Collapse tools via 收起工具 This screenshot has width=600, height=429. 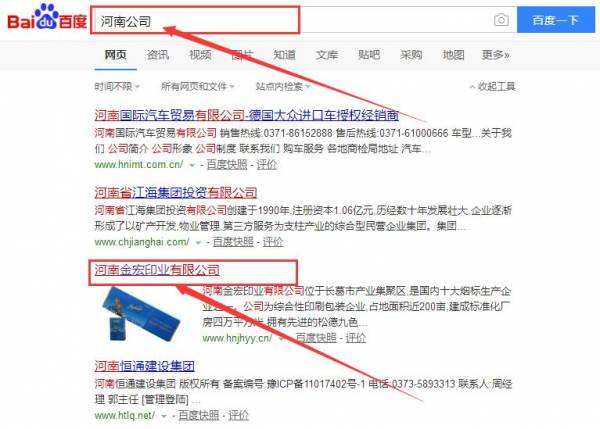492,86
